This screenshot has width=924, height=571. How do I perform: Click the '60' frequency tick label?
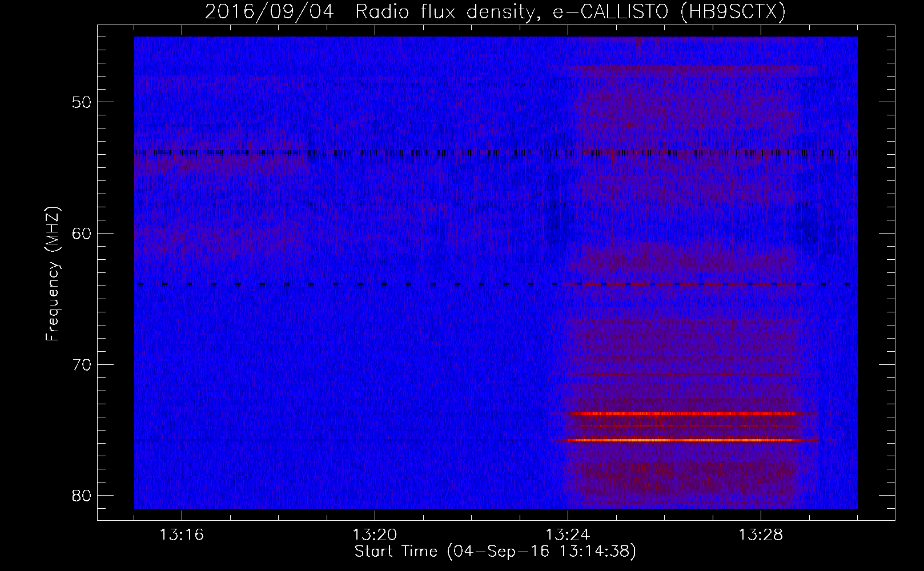82,234
